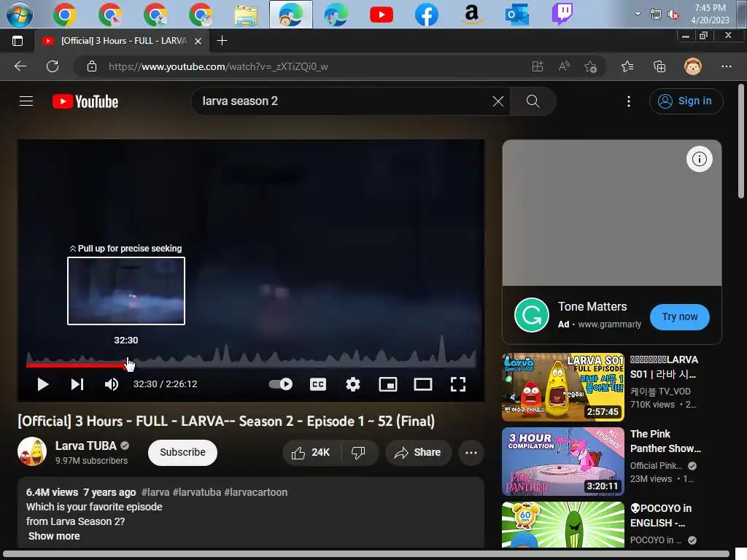The height and width of the screenshot is (560, 747).
Task: Skip to the next video
Action: pos(77,384)
